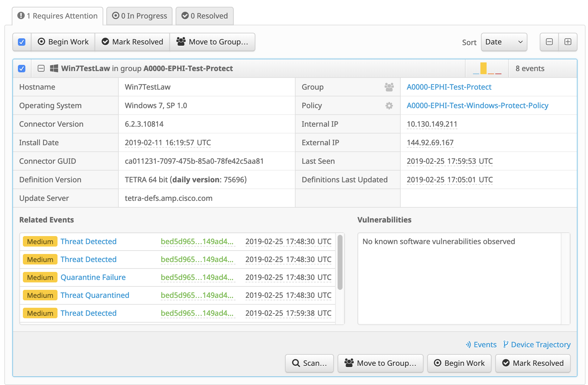588x385 pixels.
Task: Click the Medium badge on Threat Quarantined row
Action: click(40, 295)
